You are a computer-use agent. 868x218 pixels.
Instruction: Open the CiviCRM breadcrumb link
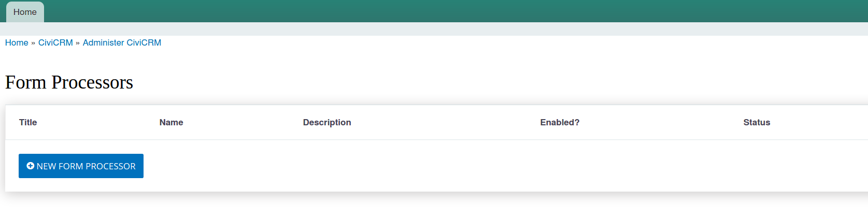[x=55, y=42]
